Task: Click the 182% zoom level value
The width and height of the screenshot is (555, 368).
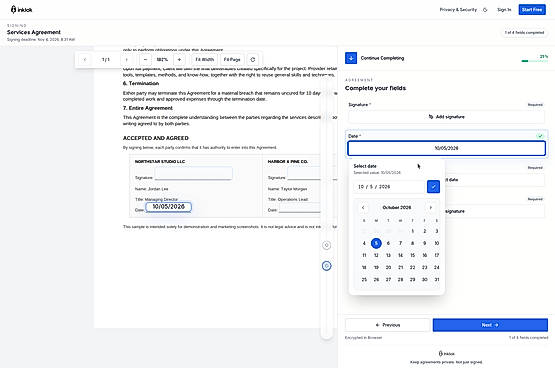Action: [162, 59]
